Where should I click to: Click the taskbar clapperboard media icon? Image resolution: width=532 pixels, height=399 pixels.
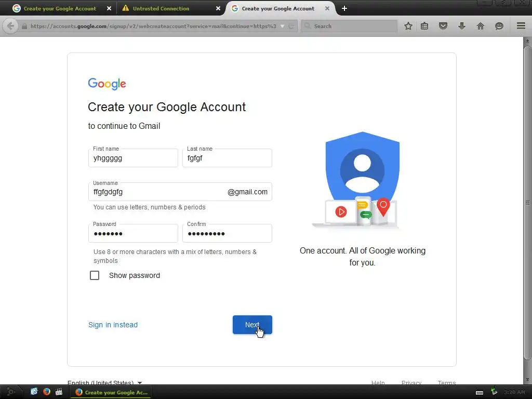tap(59, 392)
